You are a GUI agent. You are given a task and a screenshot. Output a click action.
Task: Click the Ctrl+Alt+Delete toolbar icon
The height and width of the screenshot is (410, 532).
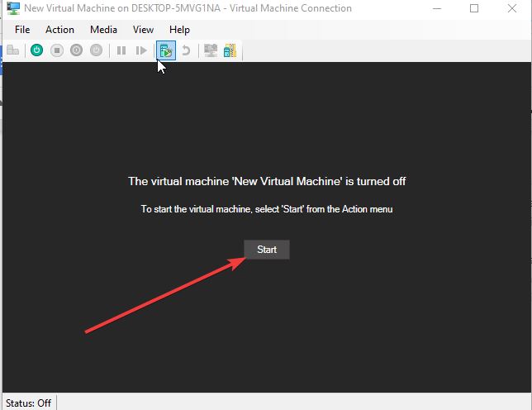tap(13, 50)
